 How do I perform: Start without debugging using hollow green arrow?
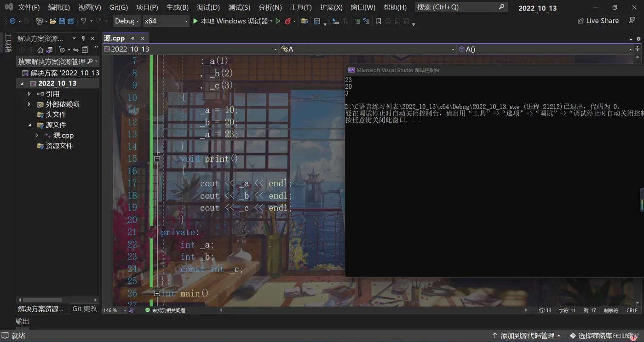pos(278,21)
